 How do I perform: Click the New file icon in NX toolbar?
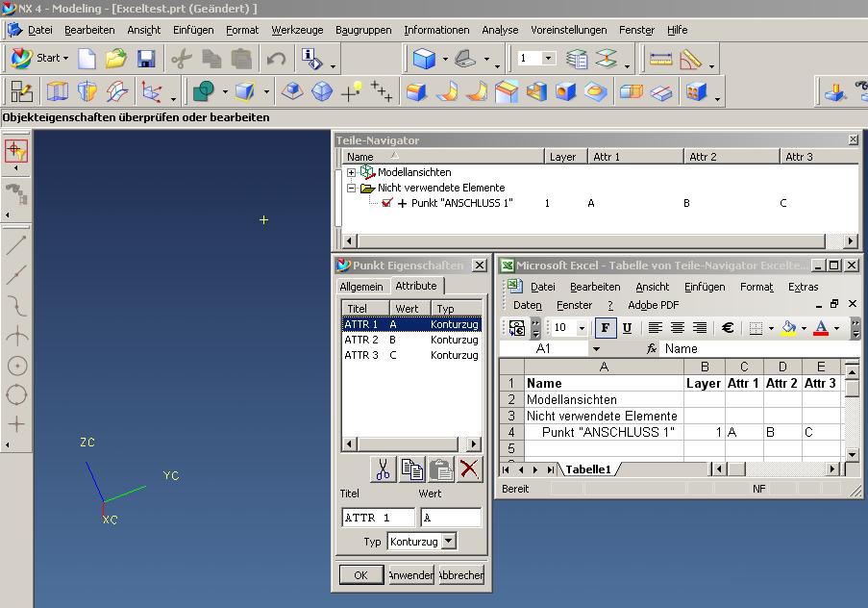[x=87, y=58]
